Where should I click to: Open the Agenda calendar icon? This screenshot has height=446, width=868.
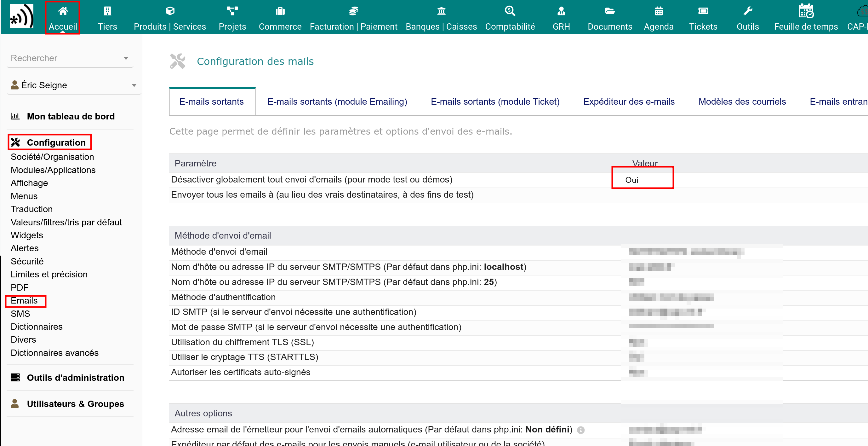pyautogui.click(x=659, y=11)
